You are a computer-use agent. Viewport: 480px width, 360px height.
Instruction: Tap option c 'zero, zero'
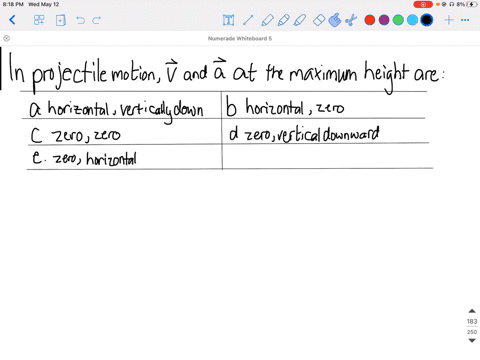(75, 135)
